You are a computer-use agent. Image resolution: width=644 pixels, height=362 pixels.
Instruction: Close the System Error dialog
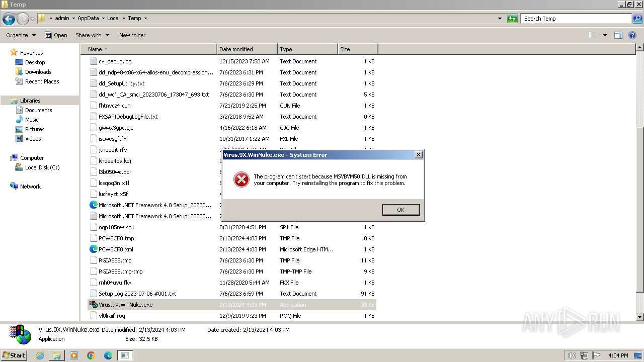(418, 155)
